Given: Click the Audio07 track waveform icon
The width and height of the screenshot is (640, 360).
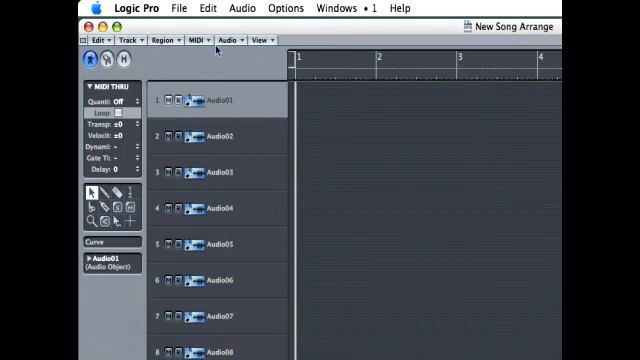Looking at the screenshot, I should coord(194,316).
